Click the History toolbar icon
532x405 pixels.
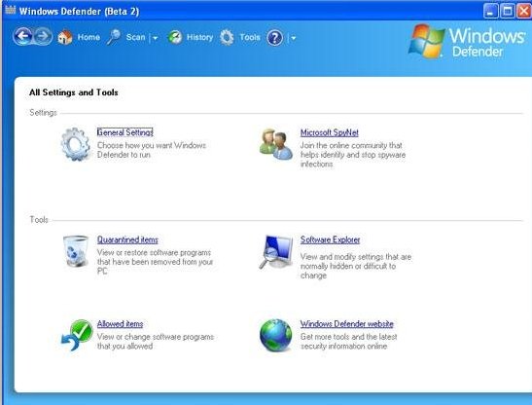point(175,37)
